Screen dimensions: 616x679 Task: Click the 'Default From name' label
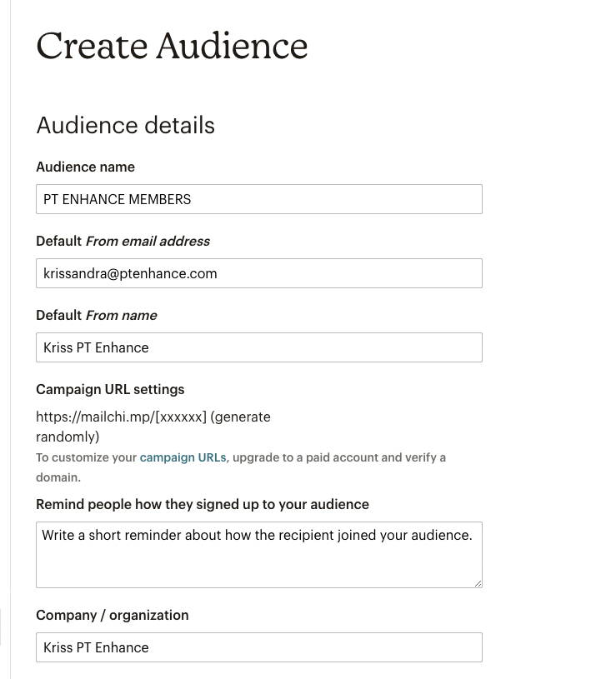click(97, 315)
